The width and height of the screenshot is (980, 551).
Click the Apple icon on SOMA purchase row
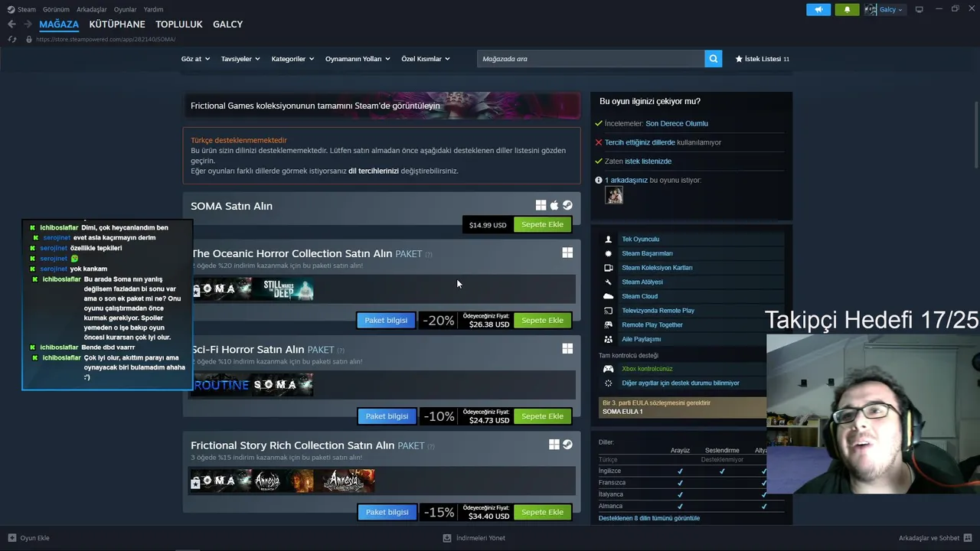pos(554,205)
